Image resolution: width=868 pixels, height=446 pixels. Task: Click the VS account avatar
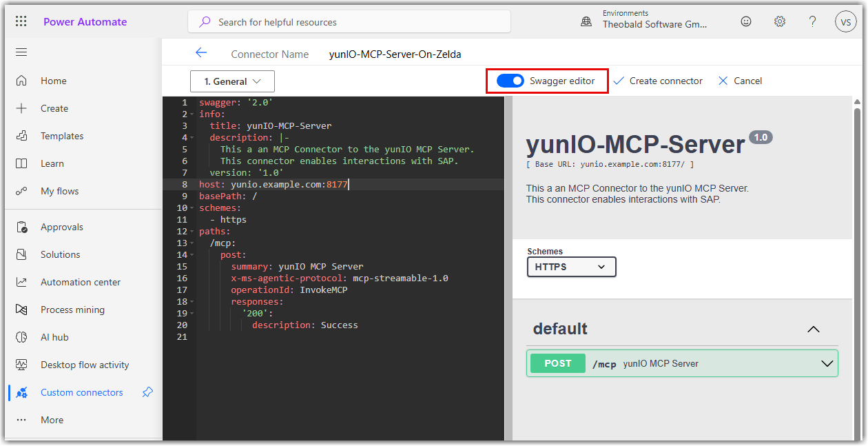click(846, 21)
